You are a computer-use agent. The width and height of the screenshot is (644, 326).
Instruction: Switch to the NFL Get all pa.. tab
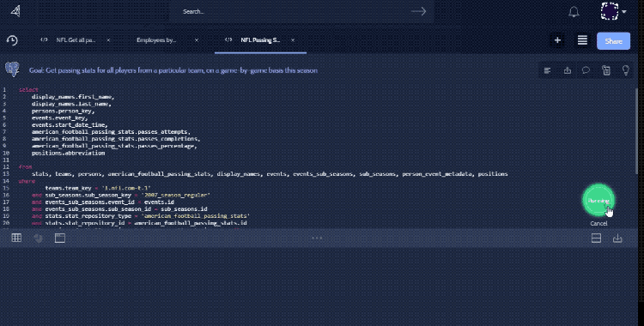tap(76, 40)
